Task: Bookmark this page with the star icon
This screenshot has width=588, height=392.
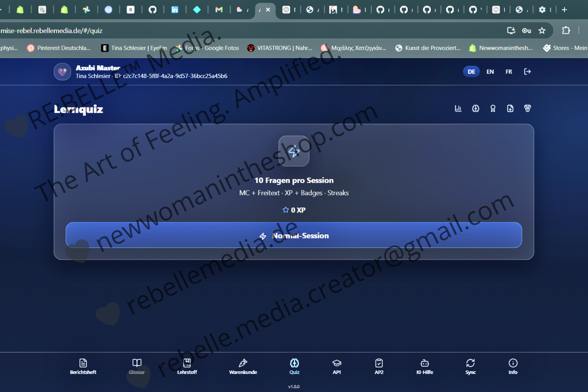Action: (542, 30)
